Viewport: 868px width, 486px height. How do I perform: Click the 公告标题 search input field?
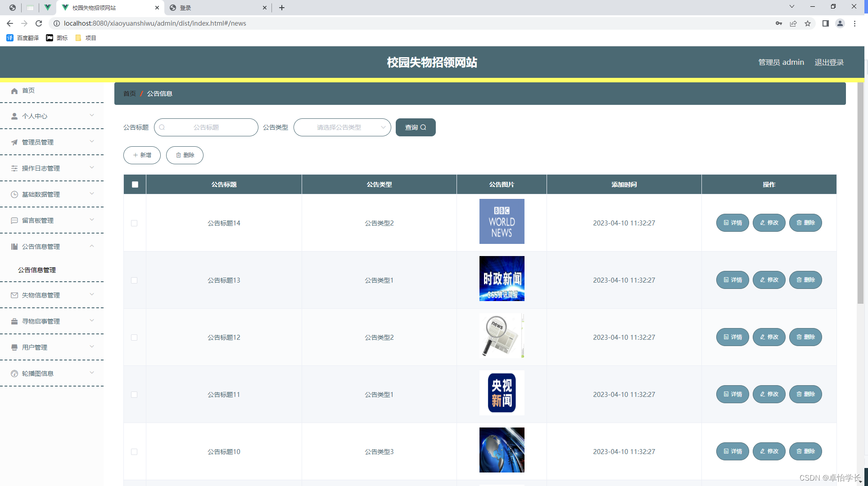click(x=206, y=127)
